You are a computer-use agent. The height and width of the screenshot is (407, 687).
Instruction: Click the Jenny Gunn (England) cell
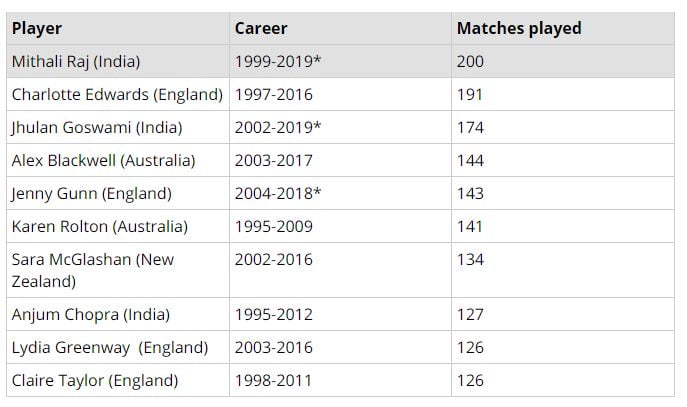(x=91, y=193)
